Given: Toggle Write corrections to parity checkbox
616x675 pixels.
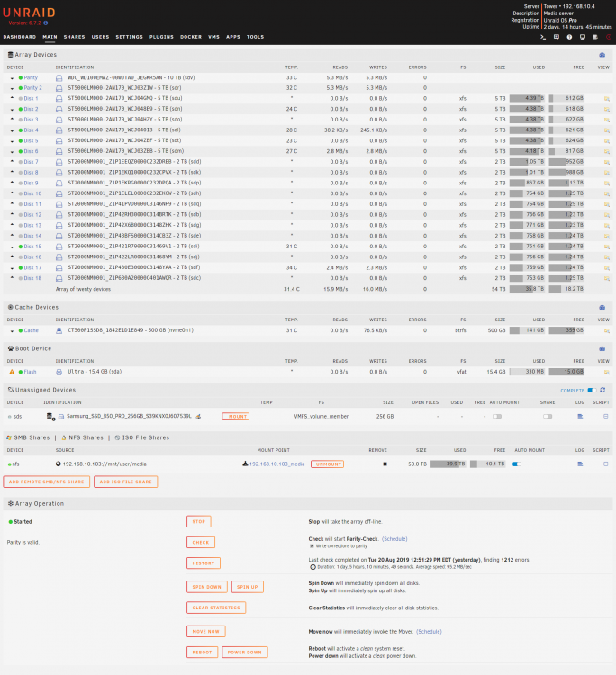Looking at the screenshot, I should (x=312, y=546).
